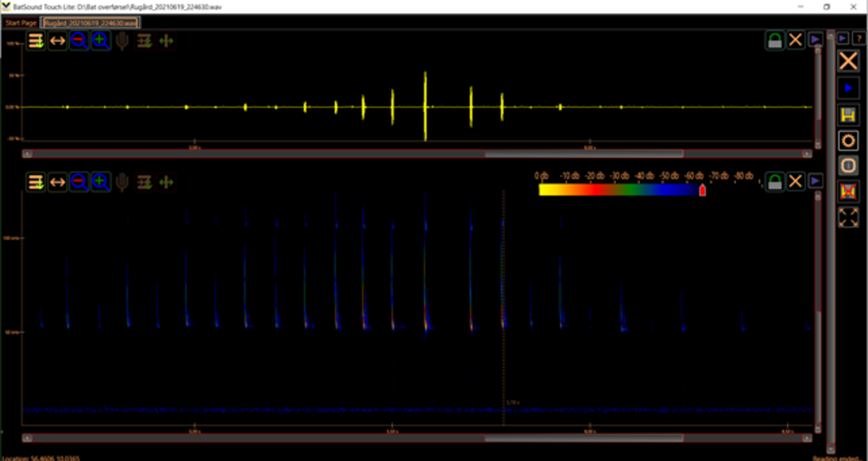868x461 pixels.
Task: Toggle the green lock on oscillogram pane
Action: [774, 41]
